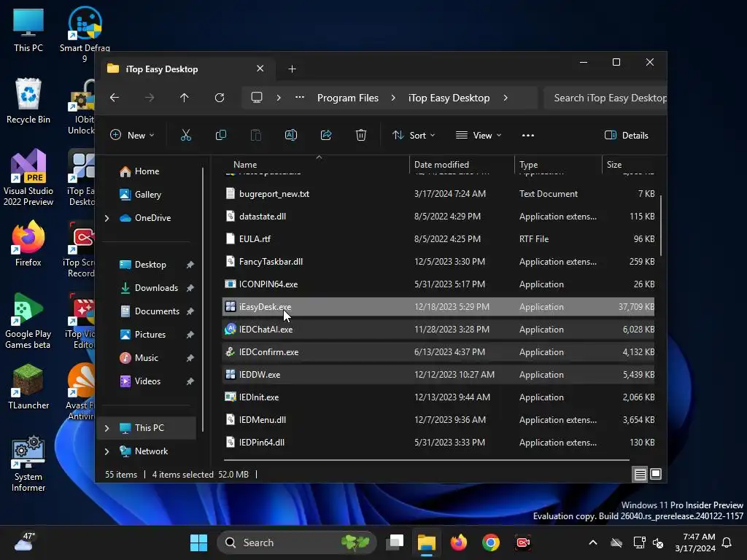Click chevron after Program Files breadcrumb
The width and height of the screenshot is (747, 560).
393,98
